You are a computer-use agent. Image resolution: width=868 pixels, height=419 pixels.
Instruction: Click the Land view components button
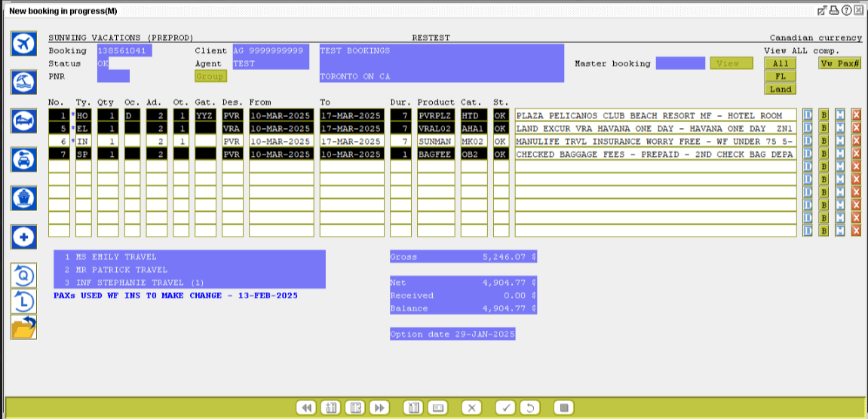(781, 89)
